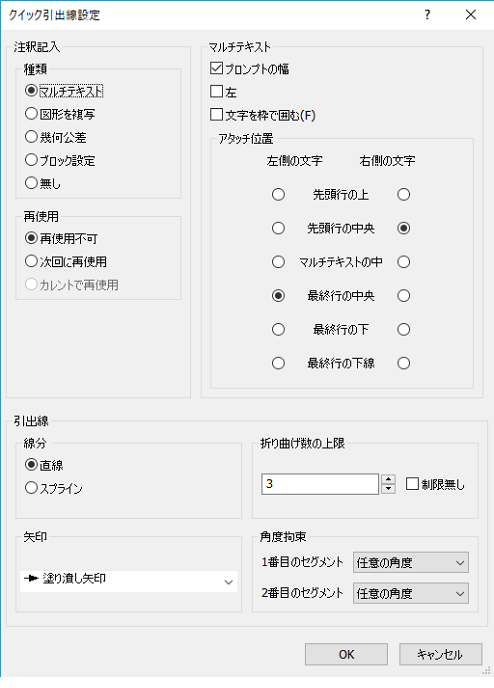Check 文字を枠で囲む(F) option
Viewport: 494px width, 688px height.
tap(216, 115)
